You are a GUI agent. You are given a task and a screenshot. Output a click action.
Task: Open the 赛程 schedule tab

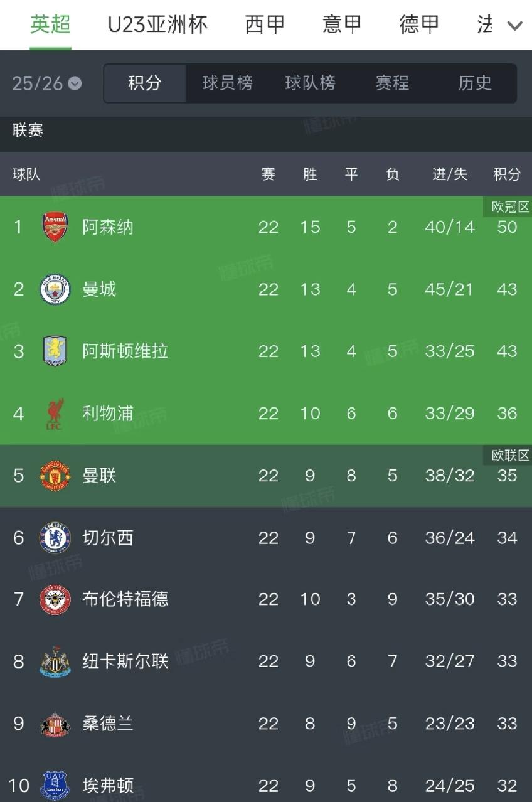pos(392,83)
